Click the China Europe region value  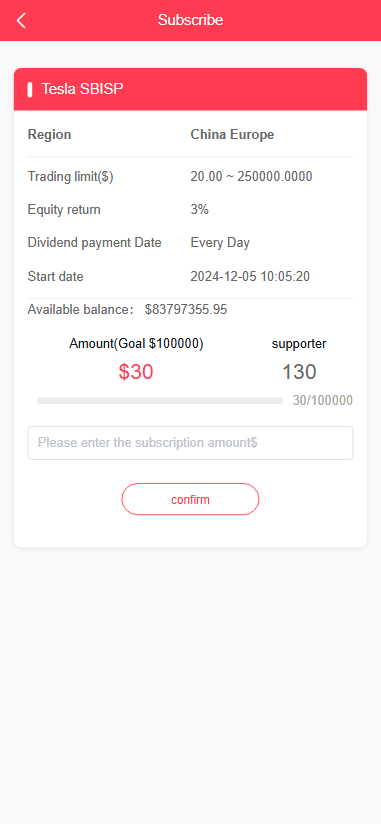click(232, 135)
